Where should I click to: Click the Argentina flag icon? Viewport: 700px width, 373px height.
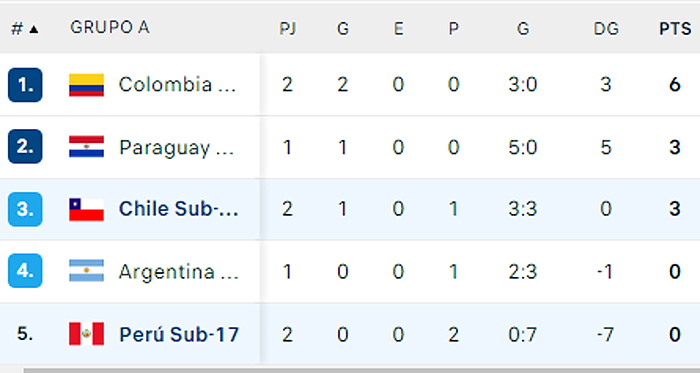[x=87, y=271]
